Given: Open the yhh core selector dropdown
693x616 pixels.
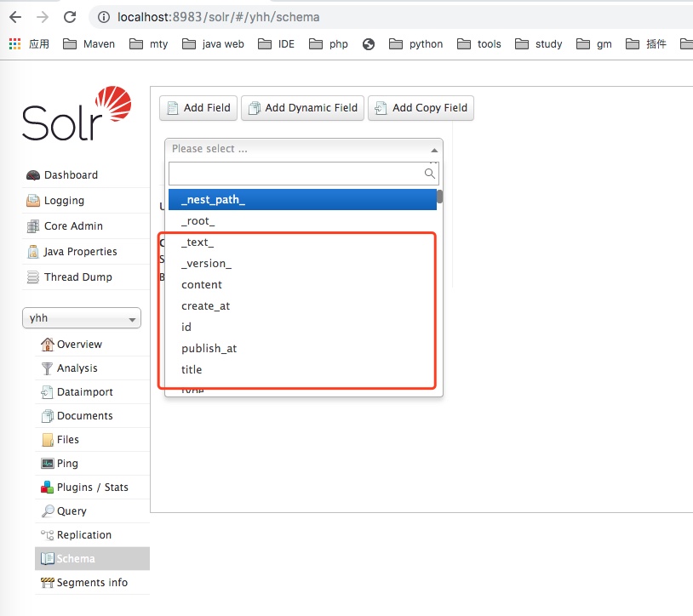Looking at the screenshot, I should click(82, 318).
